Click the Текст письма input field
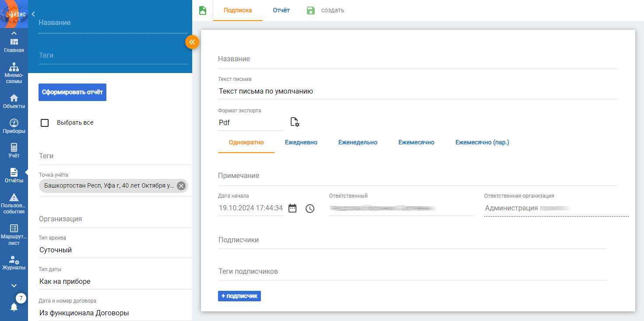644x321 pixels. (418, 91)
